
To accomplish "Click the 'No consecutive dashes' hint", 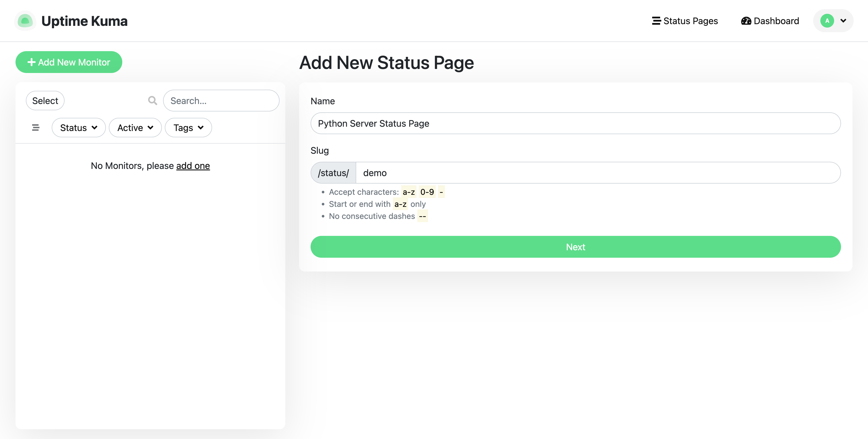I will coord(372,216).
